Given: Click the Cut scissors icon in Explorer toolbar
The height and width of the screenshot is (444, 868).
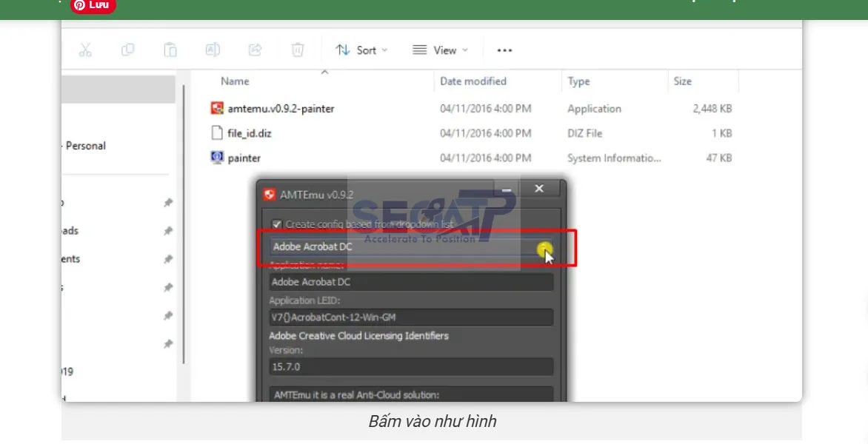Looking at the screenshot, I should [85, 50].
